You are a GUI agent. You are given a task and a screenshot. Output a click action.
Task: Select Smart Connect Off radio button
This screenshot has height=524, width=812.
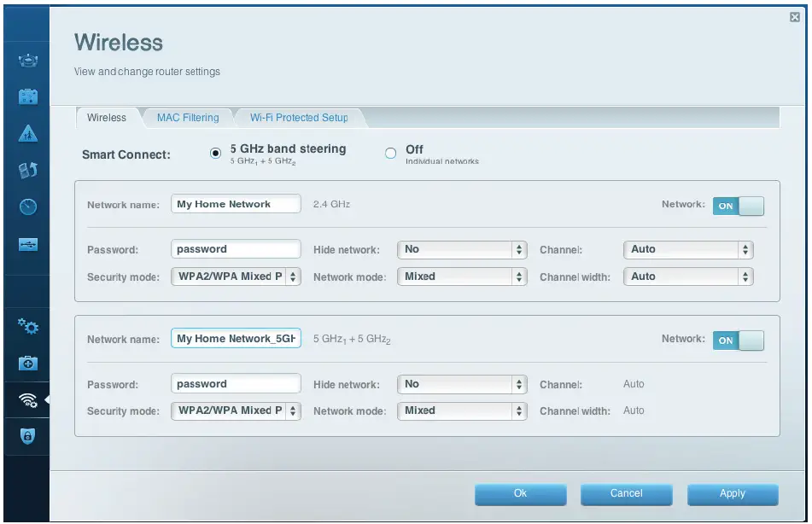pos(390,154)
